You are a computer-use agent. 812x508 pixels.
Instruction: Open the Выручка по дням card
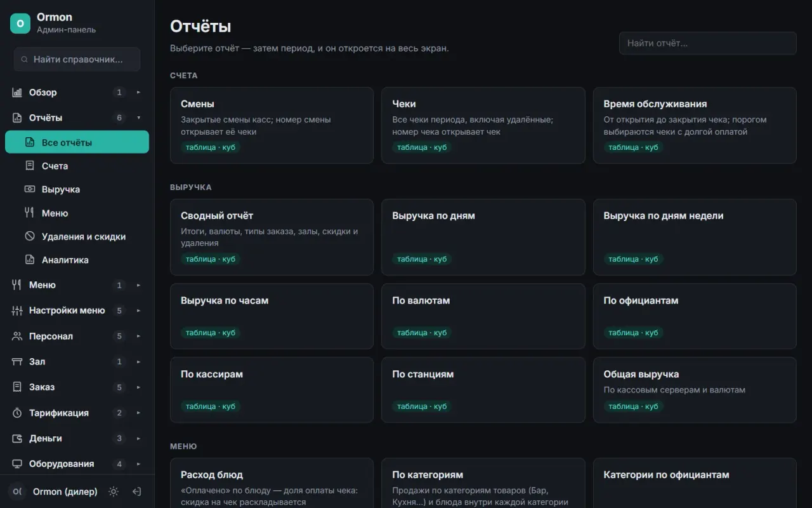pos(483,237)
